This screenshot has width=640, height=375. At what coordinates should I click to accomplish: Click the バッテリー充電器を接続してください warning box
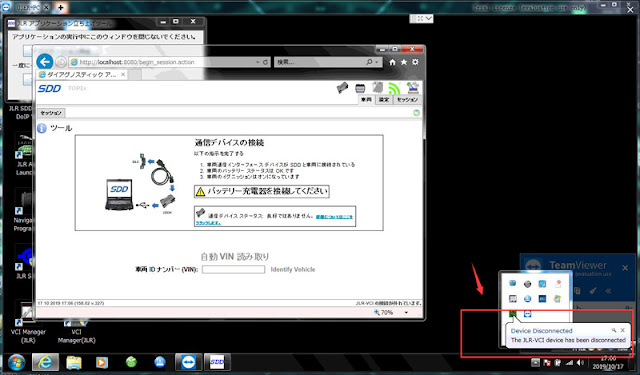pyautogui.click(x=262, y=191)
